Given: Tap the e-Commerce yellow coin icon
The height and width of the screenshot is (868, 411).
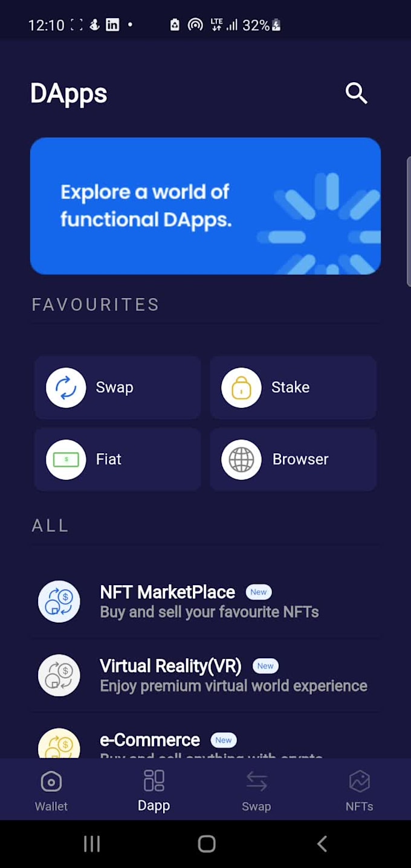Looking at the screenshot, I should pyautogui.click(x=59, y=745).
